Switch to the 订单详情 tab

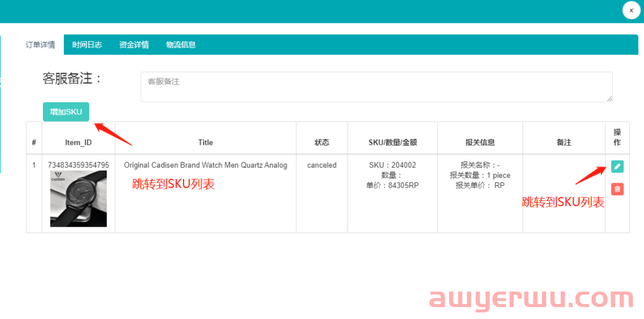tap(41, 45)
